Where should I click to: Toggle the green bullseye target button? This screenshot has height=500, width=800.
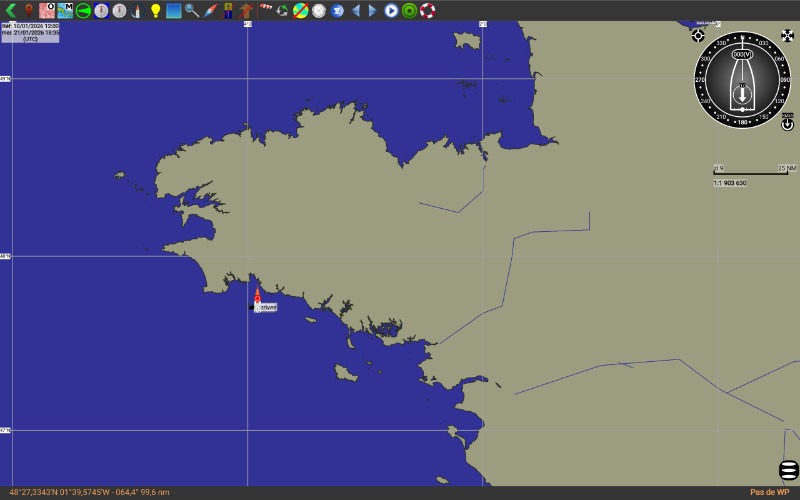pyautogui.click(x=409, y=10)
